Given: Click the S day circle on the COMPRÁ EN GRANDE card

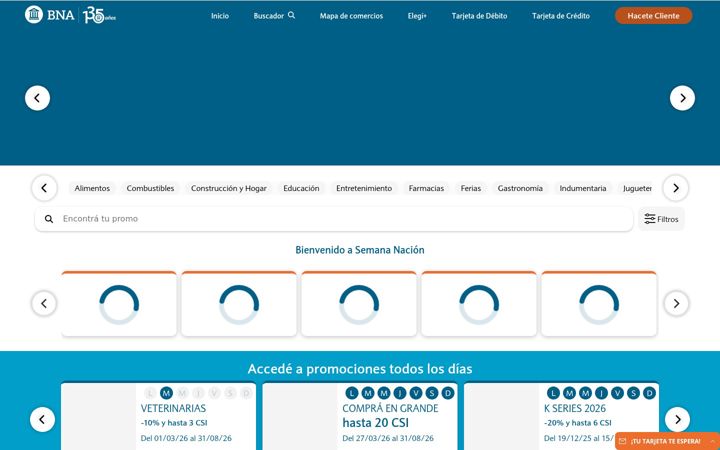Looking at the screenshot, I should [x=432, y=393].
